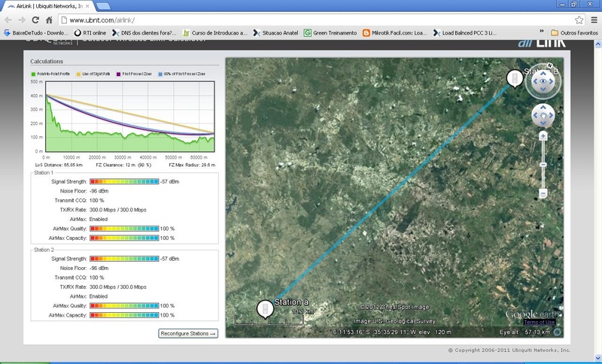Click the Station 1 Signal Strength bar
The width and height of the screenshot is (602, 364).
(124, 182)
